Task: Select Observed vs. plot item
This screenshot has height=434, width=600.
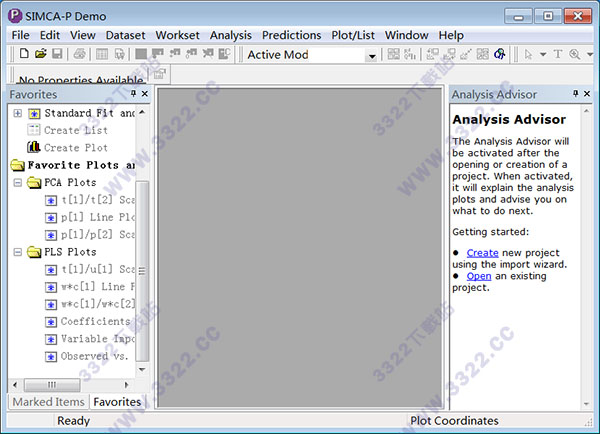Action: pos(87,356)
